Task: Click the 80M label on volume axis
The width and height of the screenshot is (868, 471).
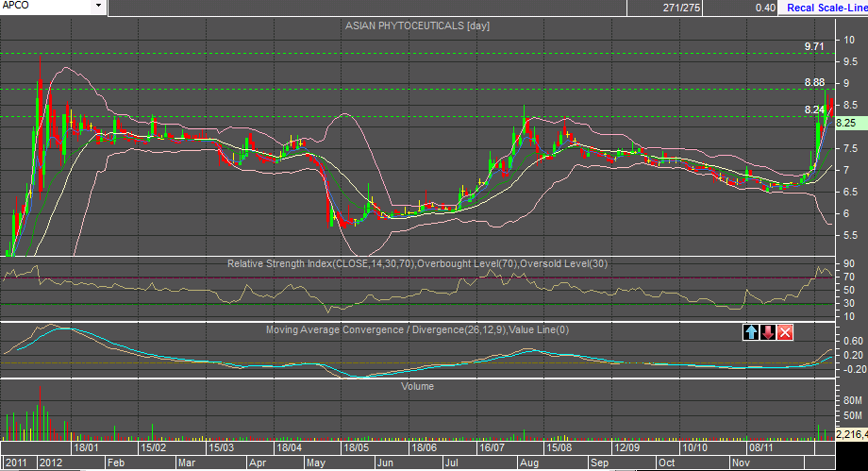Action: click(x=853, y=400)
